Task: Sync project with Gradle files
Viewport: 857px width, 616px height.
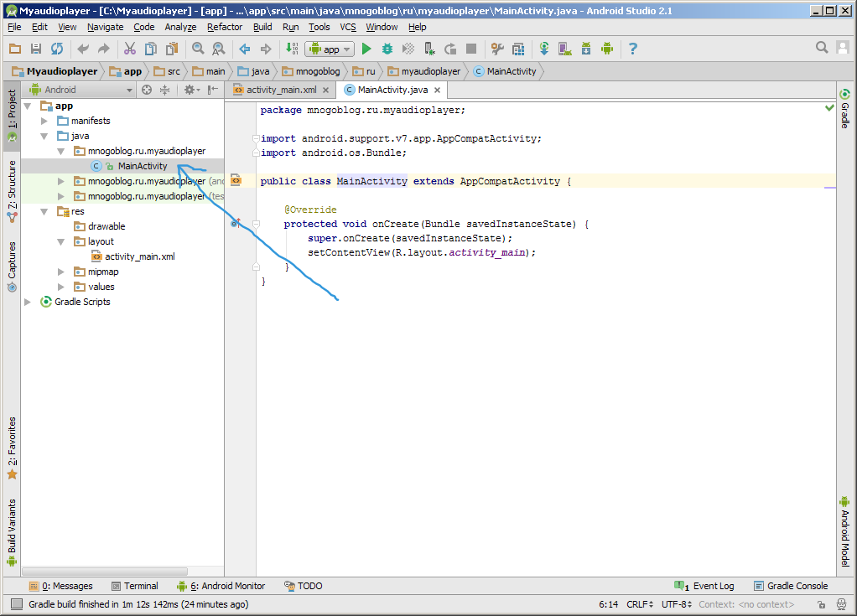Action: pos(544,48)
